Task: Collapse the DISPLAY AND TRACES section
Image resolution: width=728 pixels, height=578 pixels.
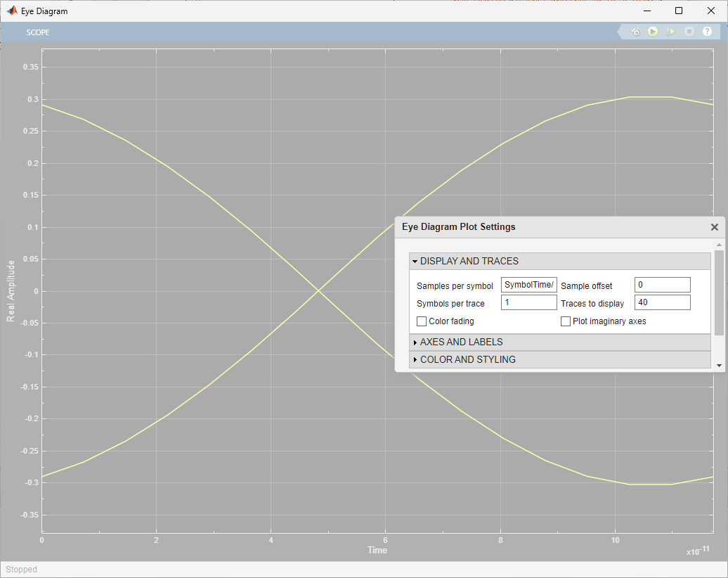Action: pyautogui.click(x=560, y=261)
